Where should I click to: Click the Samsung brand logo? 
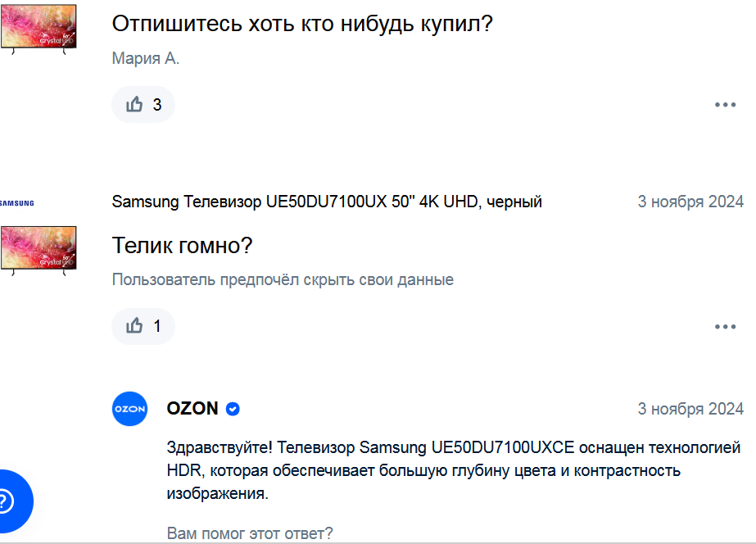[16, 202]
